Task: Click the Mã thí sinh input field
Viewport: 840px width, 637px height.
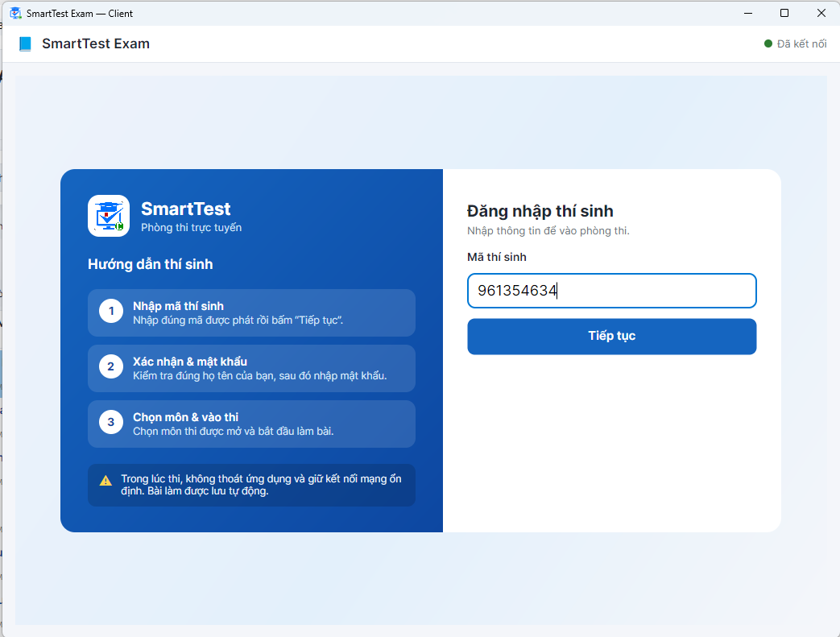Action: click(612, 291)
